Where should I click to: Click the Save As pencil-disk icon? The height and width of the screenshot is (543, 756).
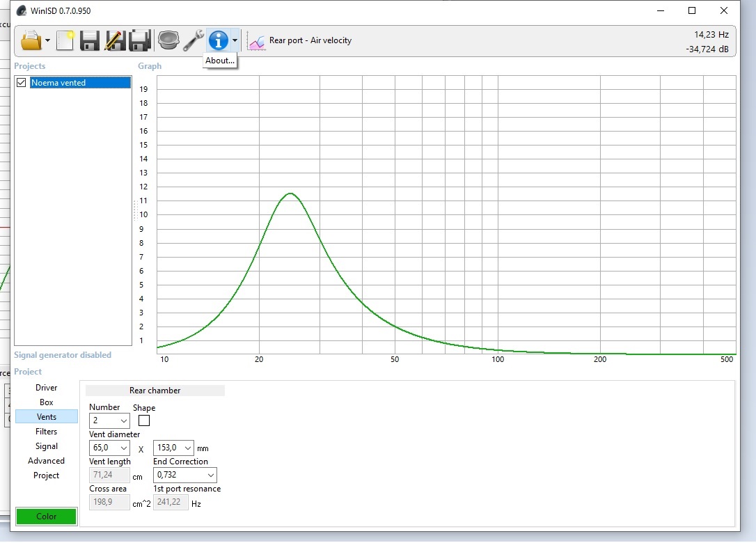[114, 40]
